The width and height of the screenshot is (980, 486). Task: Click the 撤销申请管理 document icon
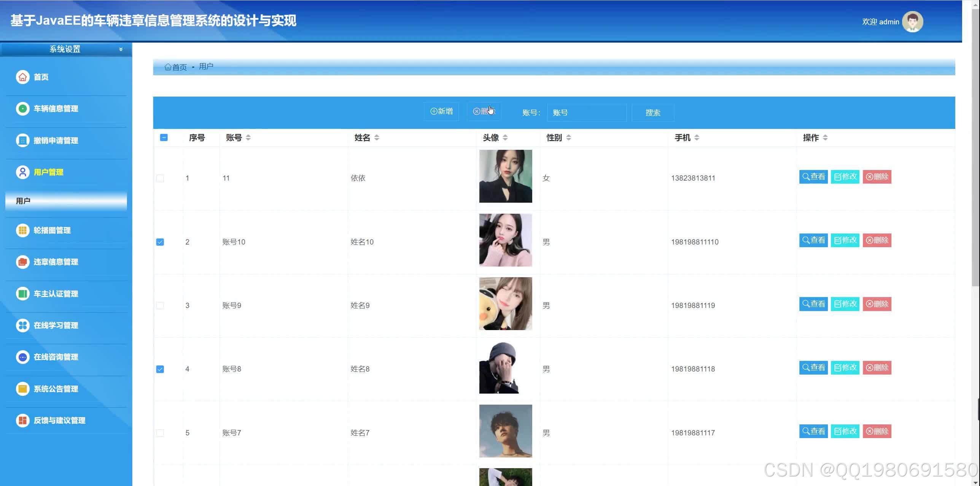[x=23, y=140]
